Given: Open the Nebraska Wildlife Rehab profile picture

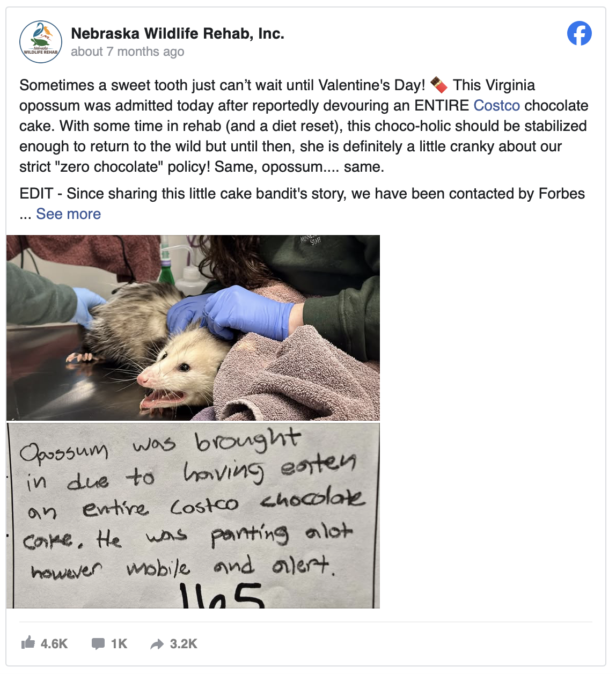Looking at the screenshot, I should coord(41,42).
